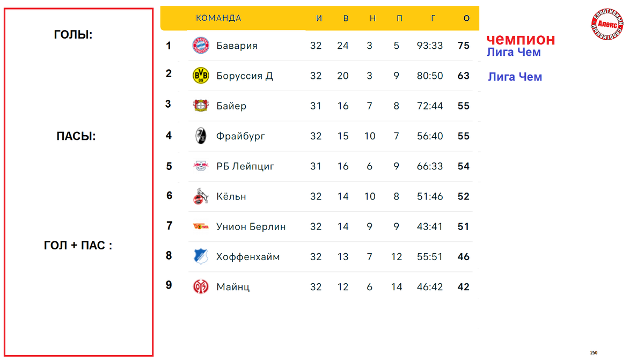Select the В wins column header
This screenshot has width=644, height=362.
[x=346, y=18]
